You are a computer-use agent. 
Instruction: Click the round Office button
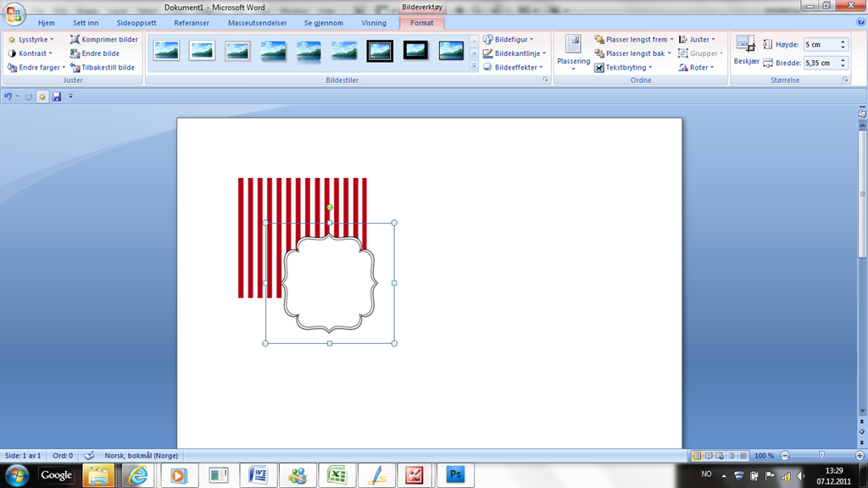click(14, 14)
